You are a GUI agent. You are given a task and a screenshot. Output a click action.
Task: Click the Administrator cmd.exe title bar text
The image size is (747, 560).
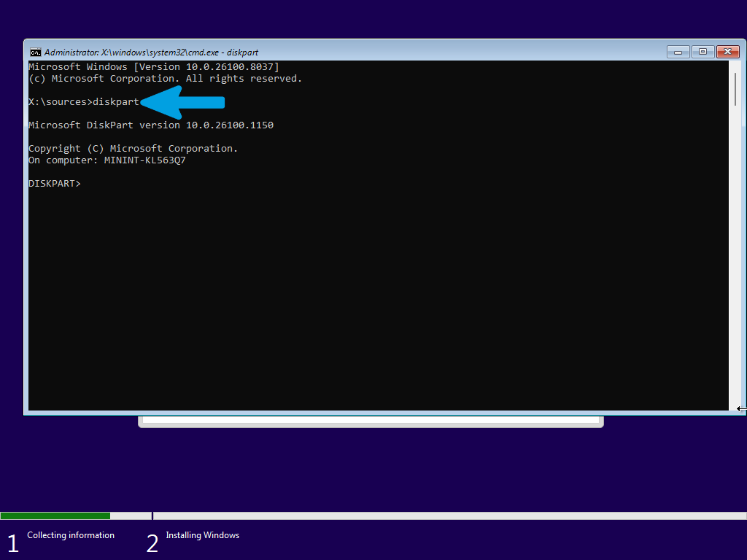point(151,52)
